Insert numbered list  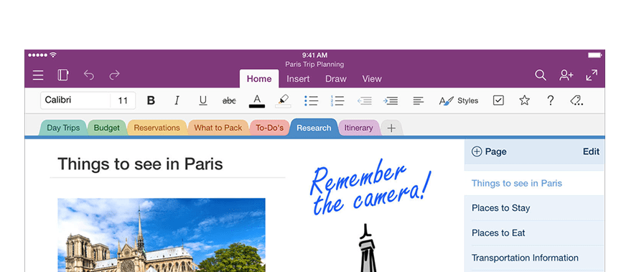(337, 101)
